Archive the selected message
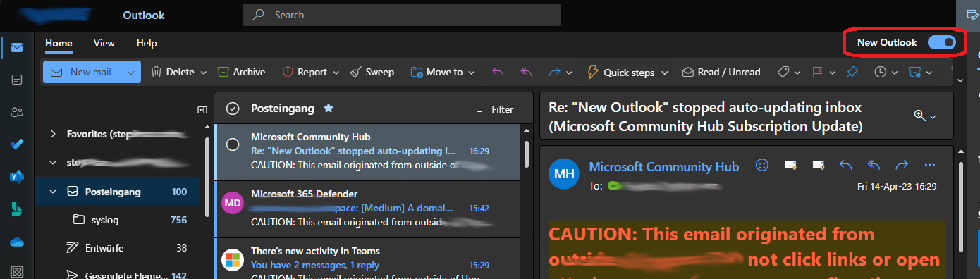Screen dimensions: 980x279 [x=241, y=72]
